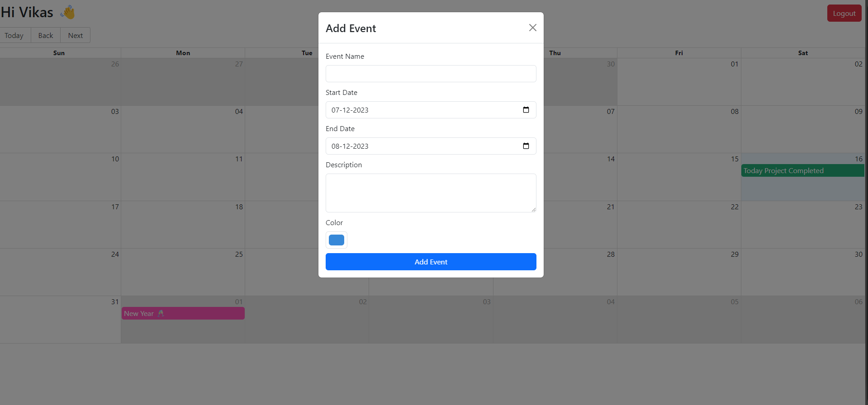868x405 pixels.
Task: Click the waving hand emoji next to Hi Vikas
Action: 68,12
